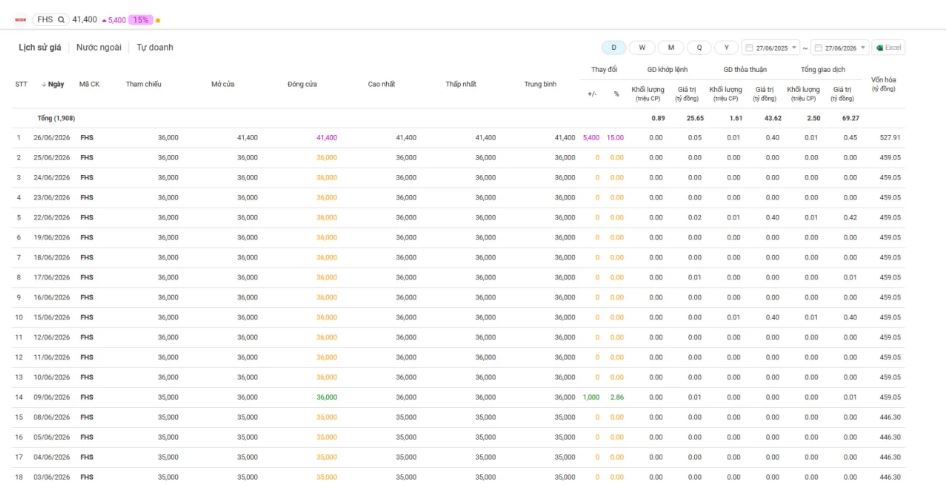Open the end date dropdown arrow 27/06/2026
This screenshot has height=487, width=947.
pyautogui.click(x=862, y=48)
